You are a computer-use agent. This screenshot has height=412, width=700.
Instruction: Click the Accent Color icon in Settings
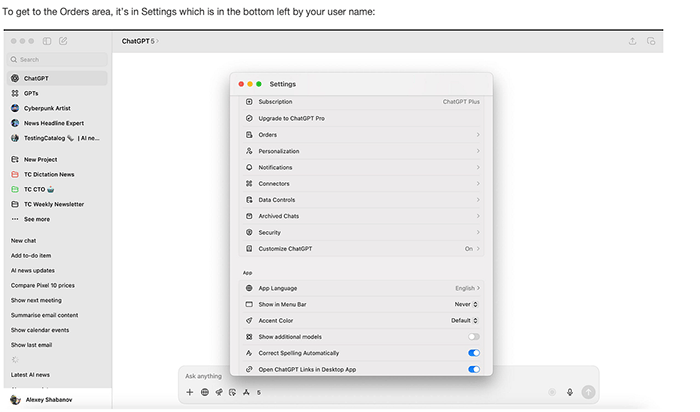(249, 320)
